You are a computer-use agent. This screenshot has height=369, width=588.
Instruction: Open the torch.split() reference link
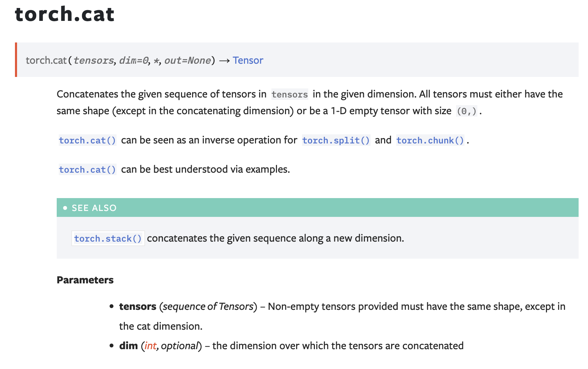coord(336,140)
